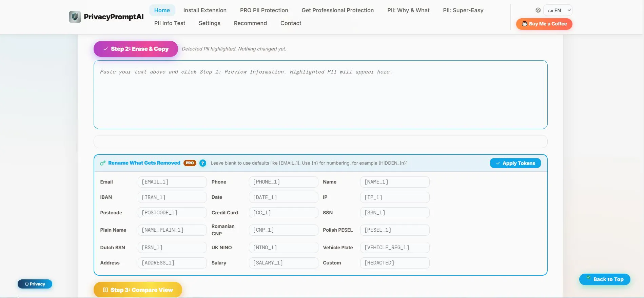644x298 pixels.
Task: Open PII: Why & What page
Action: pyautogui.click(x=408, y=10)
